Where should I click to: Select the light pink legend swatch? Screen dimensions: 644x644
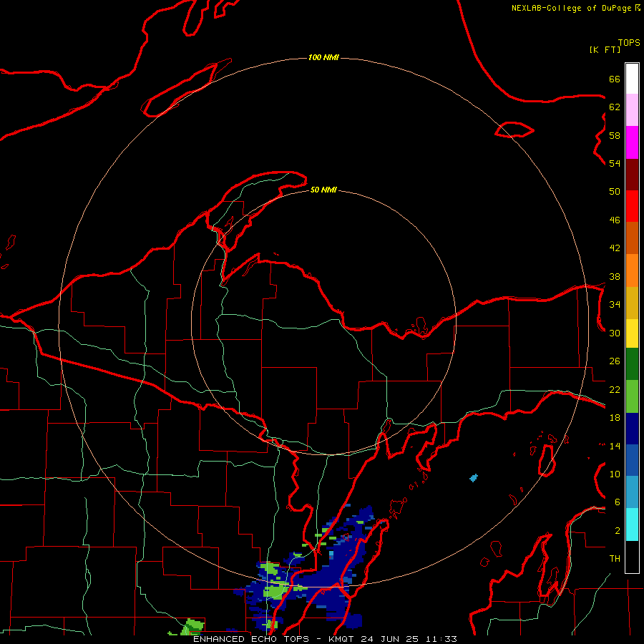click(x=632, y=109)
